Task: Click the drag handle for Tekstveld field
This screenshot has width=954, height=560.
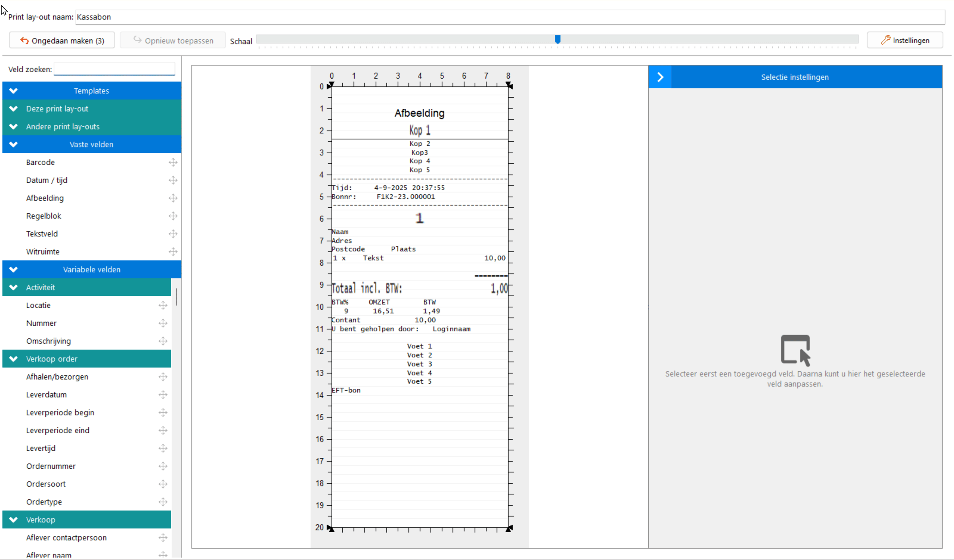Action: [173, 234]
